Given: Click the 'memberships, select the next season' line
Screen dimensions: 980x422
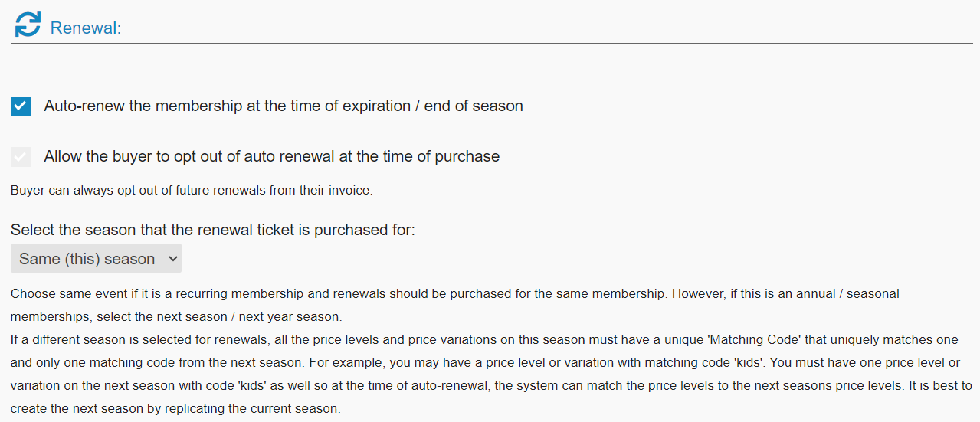Looking at the screenshot, I should (x=175, y=316).
